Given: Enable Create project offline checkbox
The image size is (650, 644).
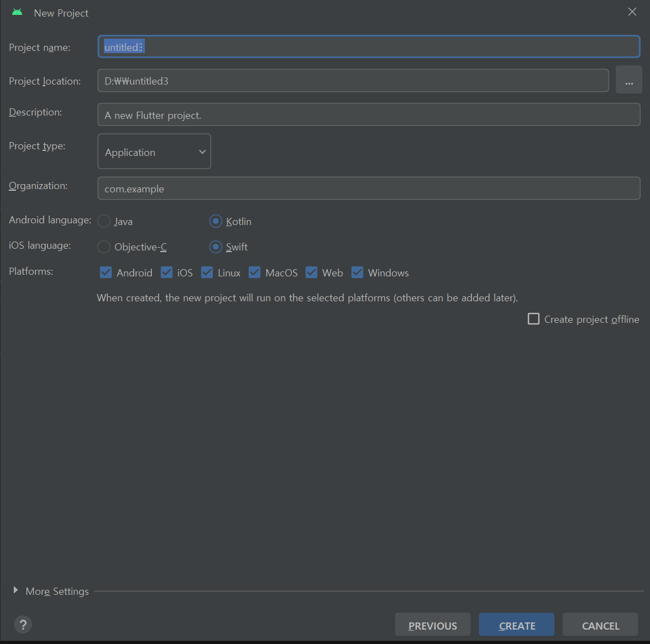Looking at the screenshot, I should point(533,319).
